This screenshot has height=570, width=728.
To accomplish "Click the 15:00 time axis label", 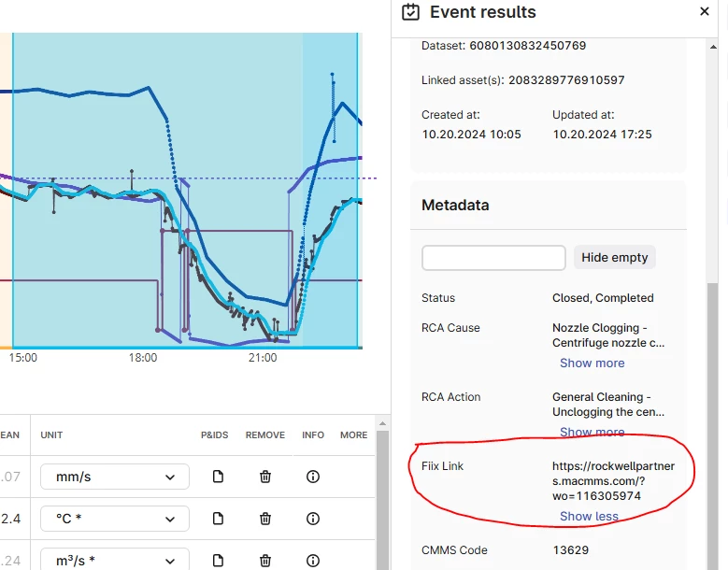I will pyautogui.click(x=23, y=358).
